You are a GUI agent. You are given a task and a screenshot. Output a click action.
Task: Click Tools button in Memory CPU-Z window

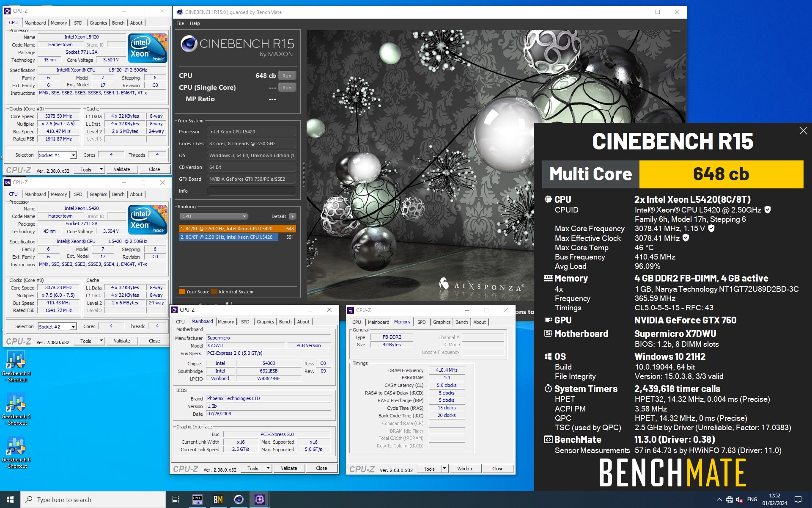tap(429, 469)
